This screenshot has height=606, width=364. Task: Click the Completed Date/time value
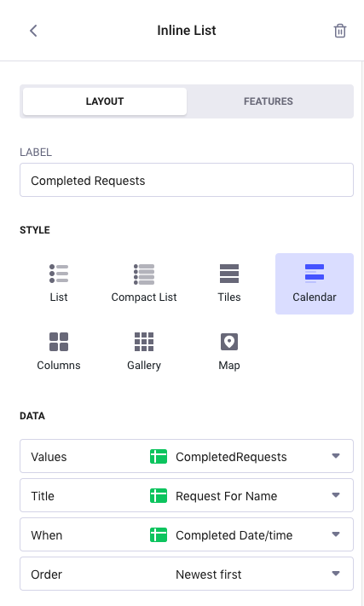234,535
